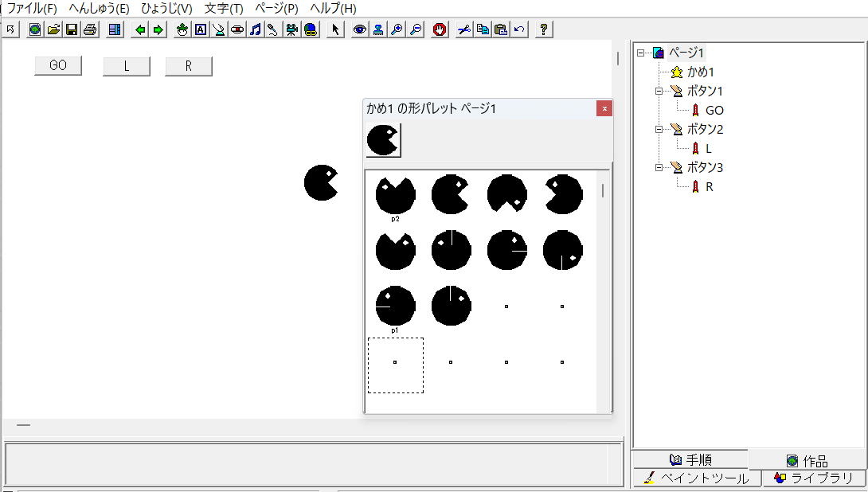Open the 文字(T) menu
This screenshot has width=868, height=492.
(x=224, y=8)
